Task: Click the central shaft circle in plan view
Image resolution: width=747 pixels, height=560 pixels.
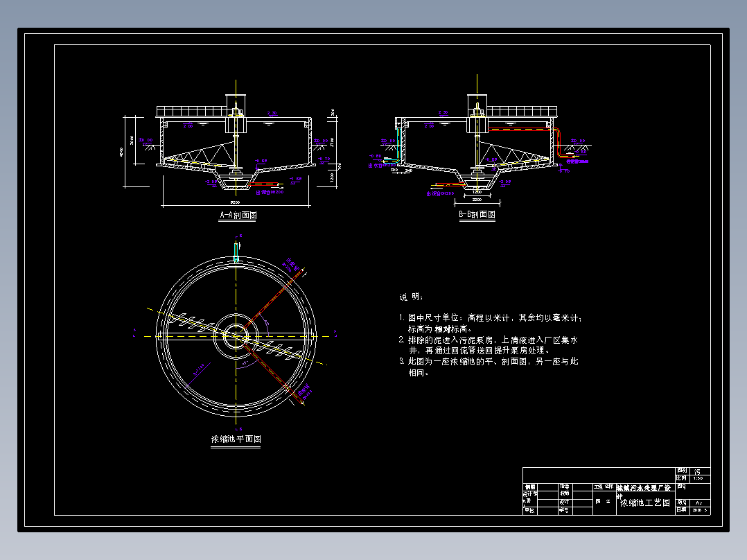Action: 236,336
